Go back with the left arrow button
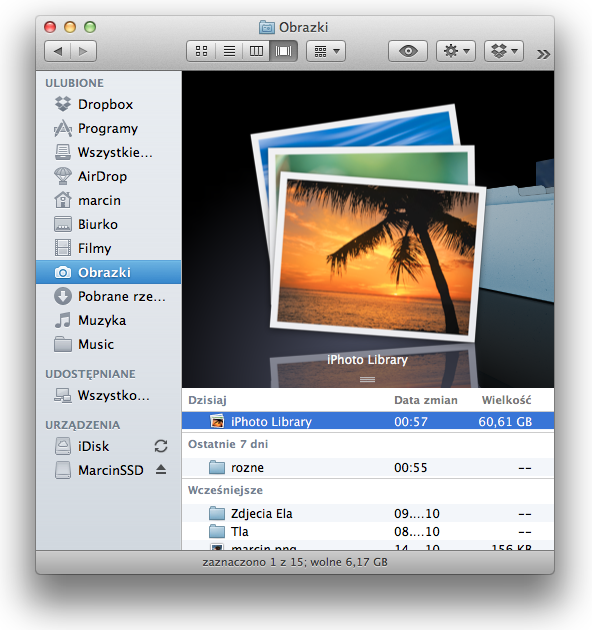The width and height of the screenshot is (592, 630). point(57,51)
